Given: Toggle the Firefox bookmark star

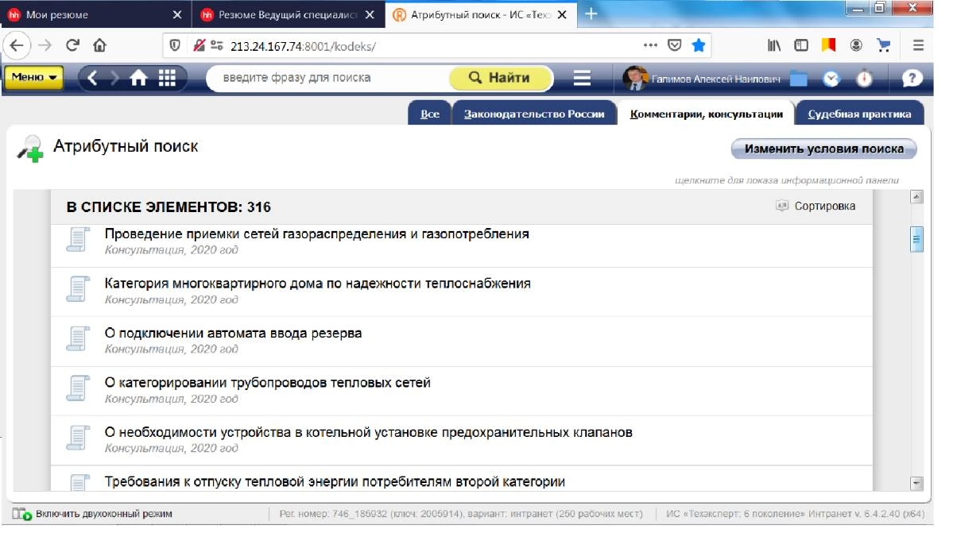Looking at the screenshot, I should (x=697, y=46).
